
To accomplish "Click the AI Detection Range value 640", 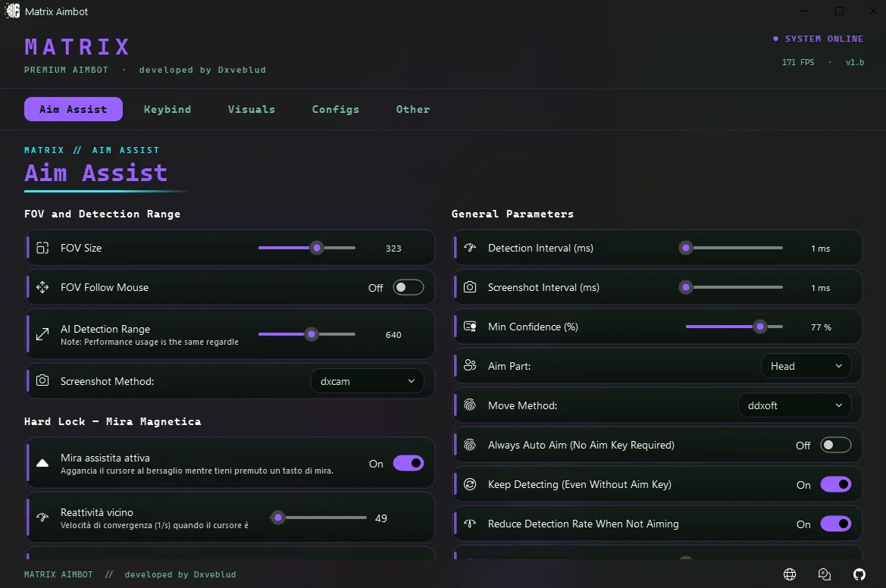I will (x=393, y=335).
